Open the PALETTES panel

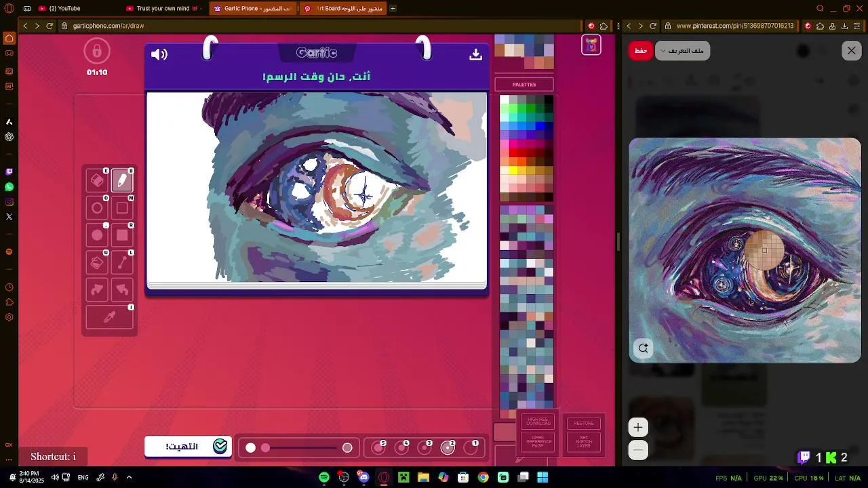(x=524, y=85)
